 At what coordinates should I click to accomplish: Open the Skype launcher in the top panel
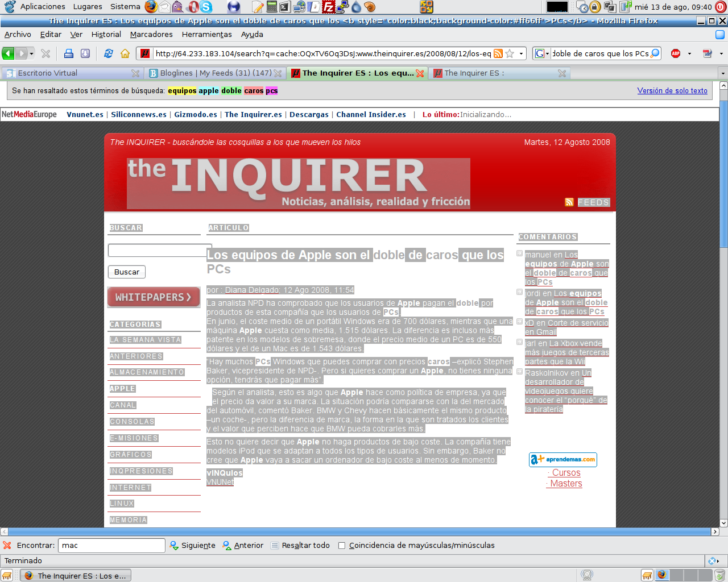206,7
